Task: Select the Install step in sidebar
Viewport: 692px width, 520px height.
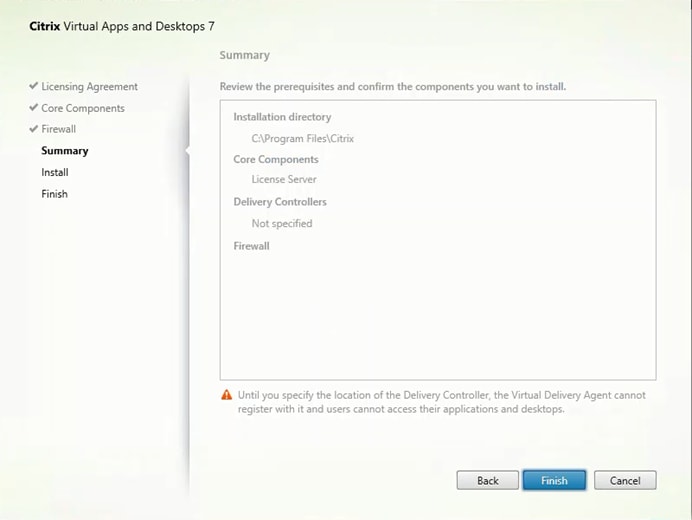Action: 55,172
